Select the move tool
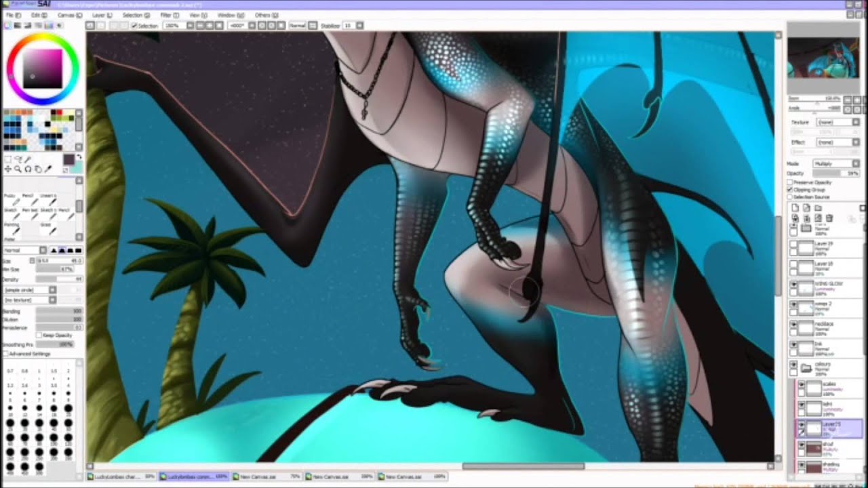Viewport: 868px width, 488px height. point(8,169)
